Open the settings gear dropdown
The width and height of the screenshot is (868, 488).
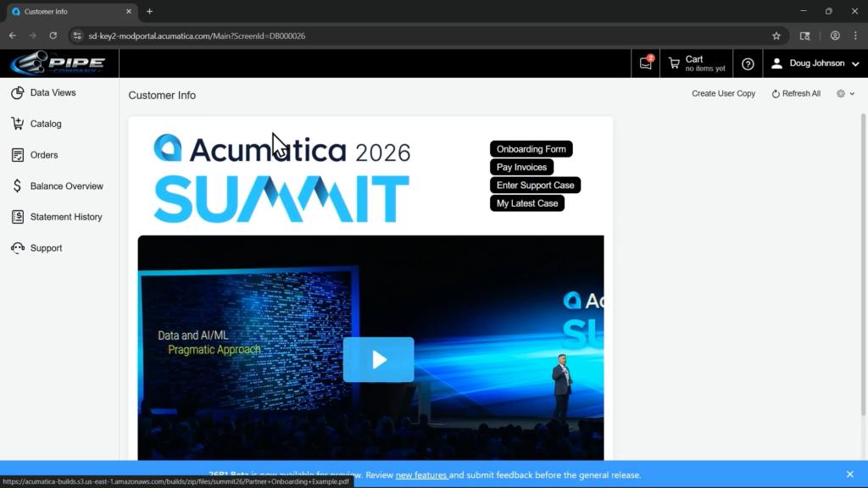point(845,94)
